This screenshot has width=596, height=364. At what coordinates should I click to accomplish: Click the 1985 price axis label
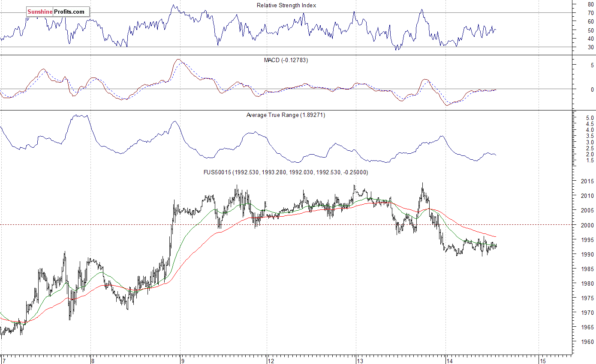click(x=587, y=269)
